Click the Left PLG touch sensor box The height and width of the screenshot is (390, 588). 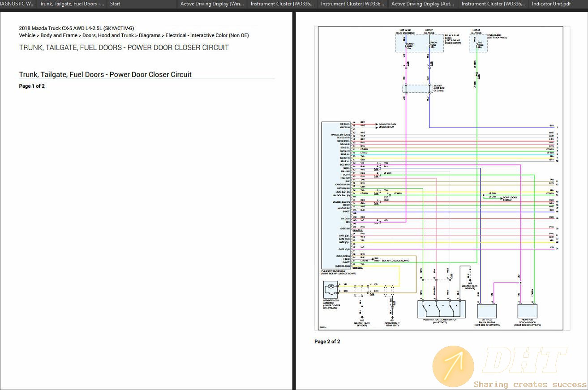(487, 311)
